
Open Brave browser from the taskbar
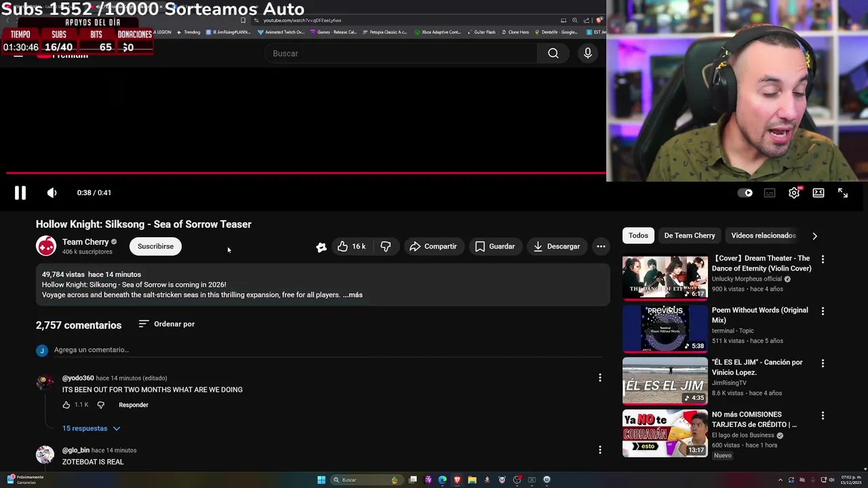coord(458,480)
